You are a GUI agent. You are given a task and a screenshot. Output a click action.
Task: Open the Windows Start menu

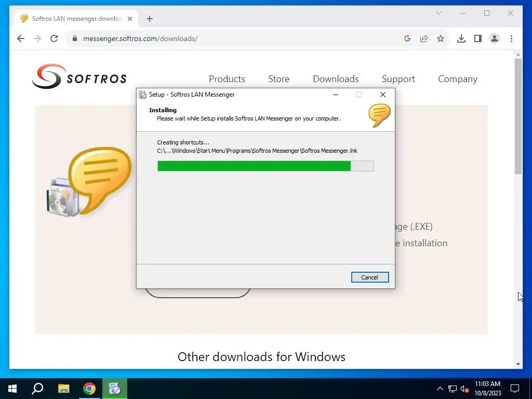pyautogui.click(x=12, y=389)
